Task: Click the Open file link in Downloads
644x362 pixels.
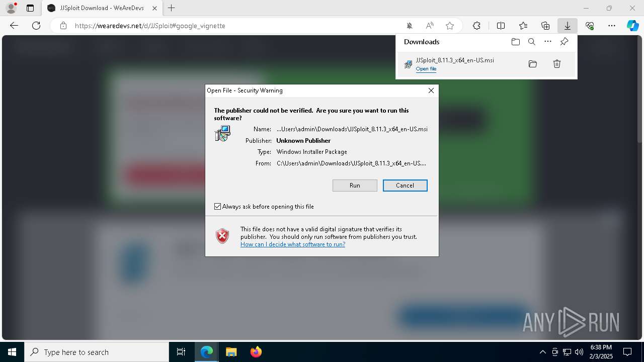Action: click(x=426, y=69)
